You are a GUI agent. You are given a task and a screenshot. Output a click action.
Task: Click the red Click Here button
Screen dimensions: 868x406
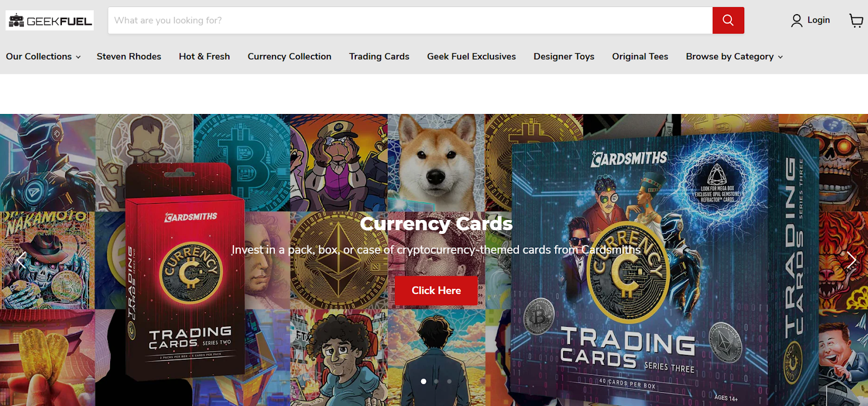pyautogui.click(x=436, y=290)
